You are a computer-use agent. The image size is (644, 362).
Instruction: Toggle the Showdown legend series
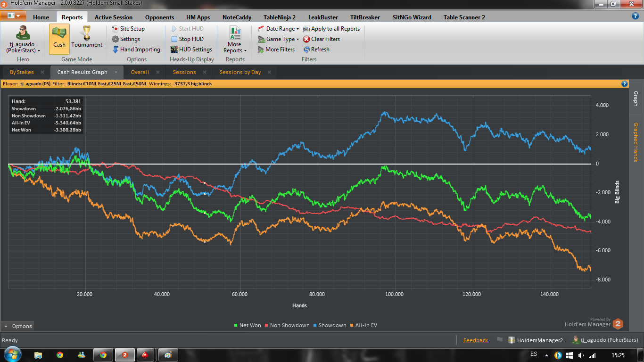pyautogui.click(x=329, y=325)
